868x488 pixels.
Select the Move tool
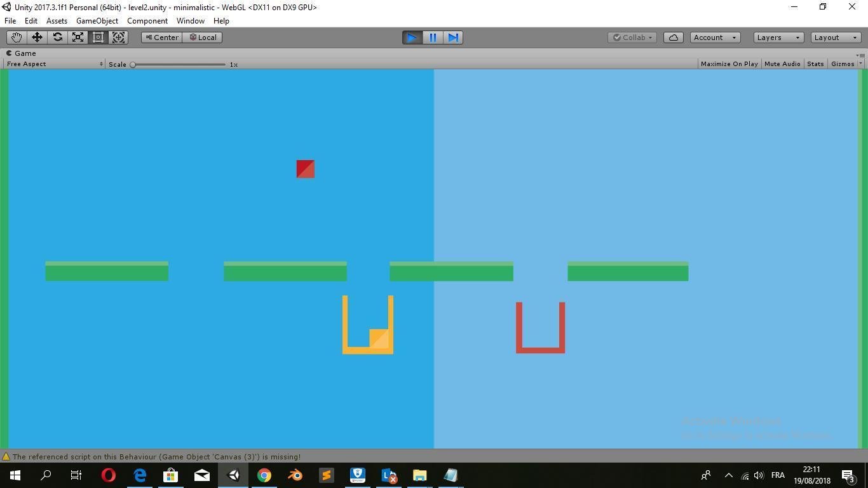[36, 37]
